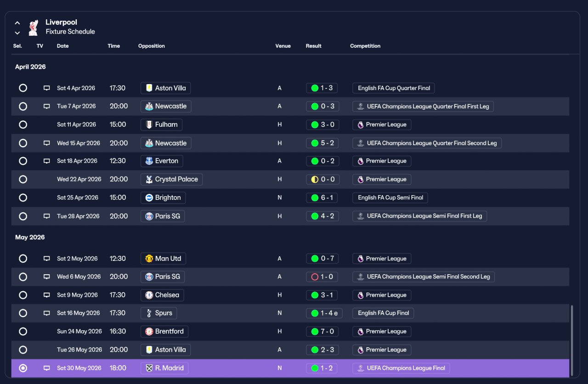
Task: Sort by the Competition column header
Action: 365,46
